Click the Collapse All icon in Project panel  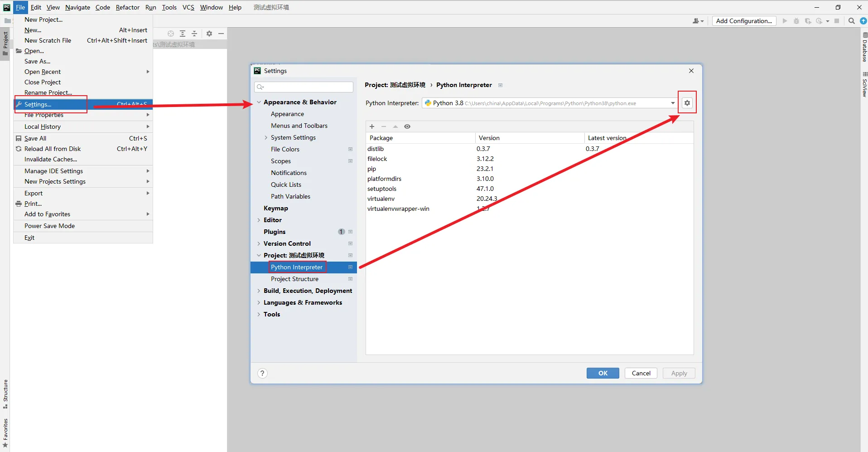pos(194,34)
